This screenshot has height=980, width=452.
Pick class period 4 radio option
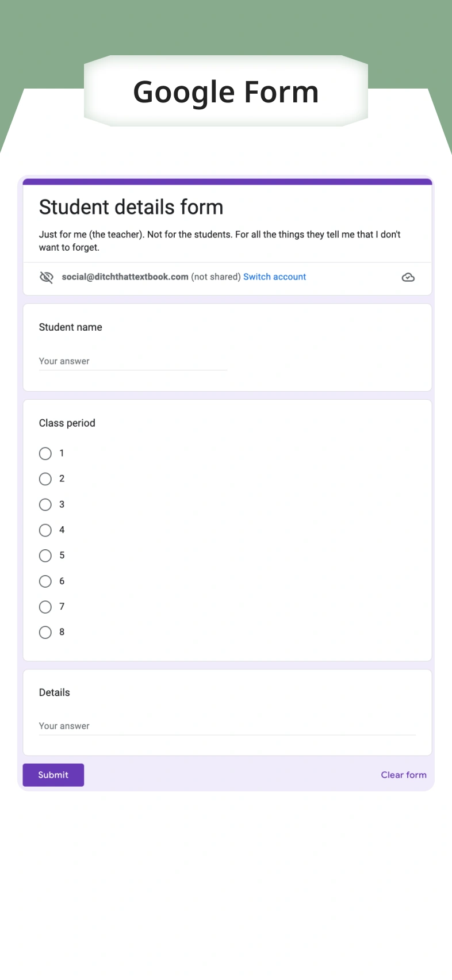coord(45,530)
